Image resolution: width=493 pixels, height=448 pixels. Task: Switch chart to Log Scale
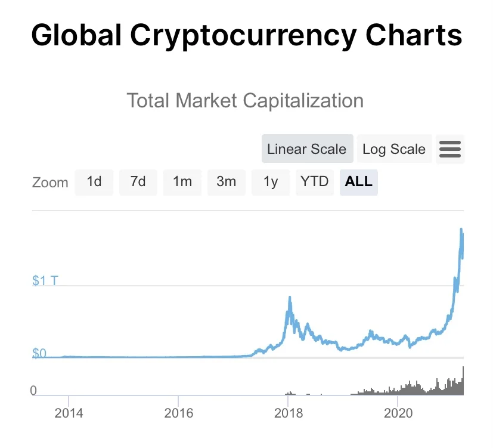click(x=394, y=149)
